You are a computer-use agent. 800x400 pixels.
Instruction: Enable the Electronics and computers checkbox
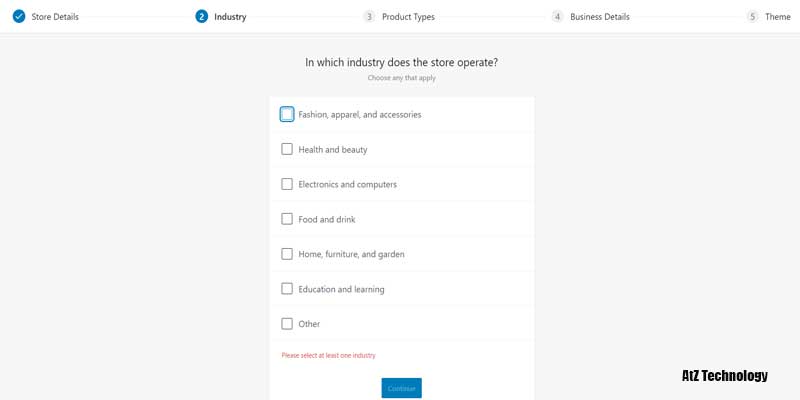click(x=287, y=184)
